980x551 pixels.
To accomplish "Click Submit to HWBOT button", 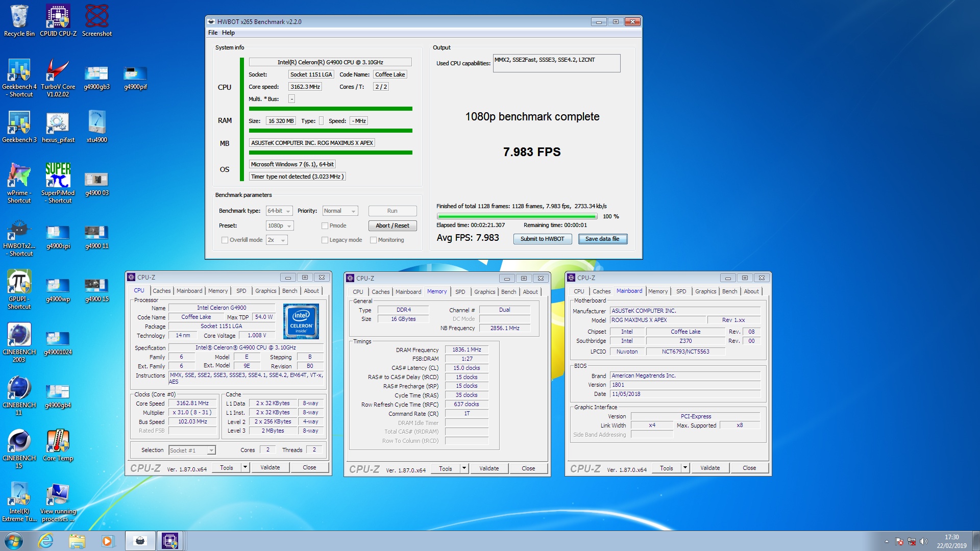I will pyautogui.click(x=542, y=239).
